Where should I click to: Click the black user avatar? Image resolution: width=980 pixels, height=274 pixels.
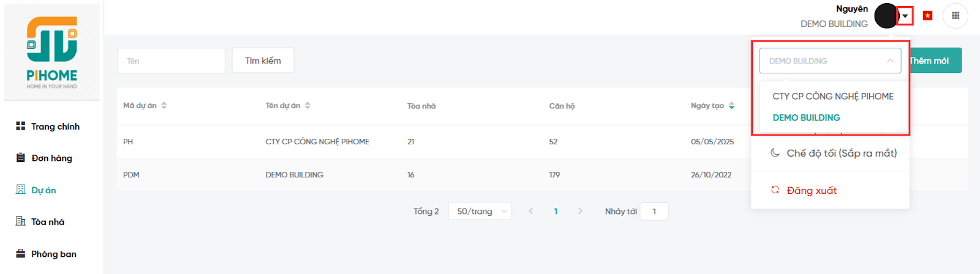click(x=886, y=16)
